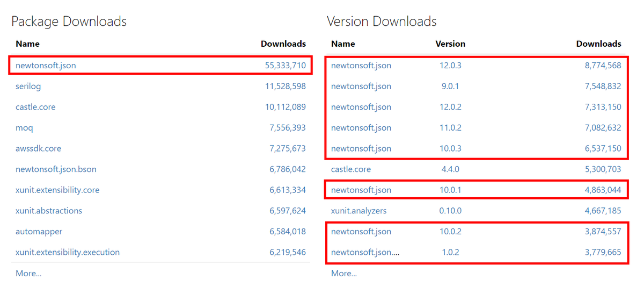Click Name header in Version Downloads table
Image resolution: width=644 pixels, height=294 pixels.
click(343, 44)
